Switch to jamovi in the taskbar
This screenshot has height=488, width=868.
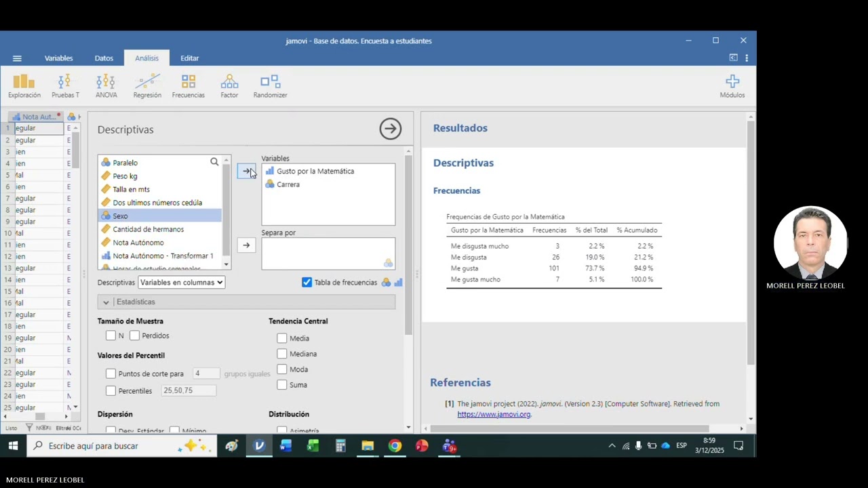259,446
